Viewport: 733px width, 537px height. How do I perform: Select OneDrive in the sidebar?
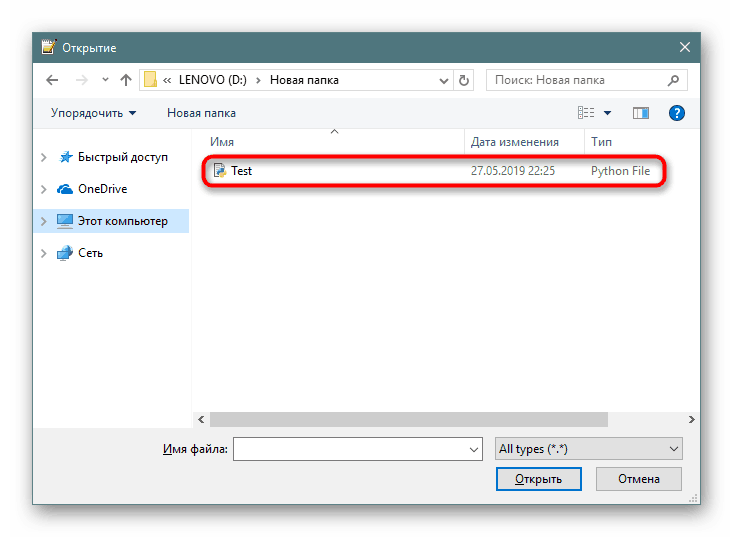(x=102, y=189)
